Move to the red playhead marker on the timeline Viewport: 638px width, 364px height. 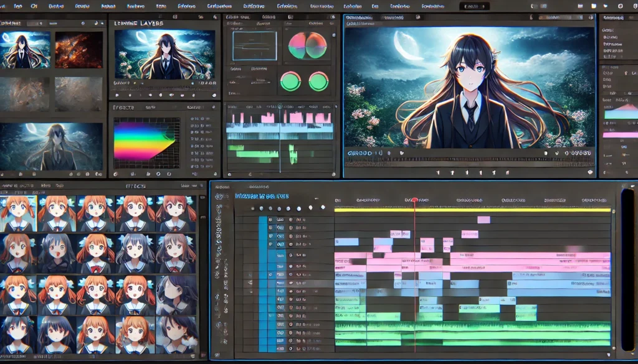(414, 200)
